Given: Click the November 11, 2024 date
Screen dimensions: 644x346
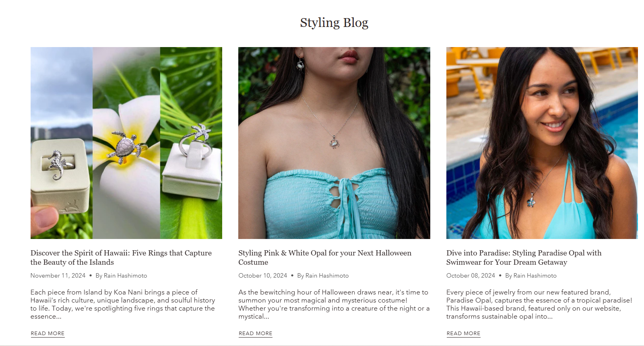Looking at the screenshot, I should (x=58, y=276).
